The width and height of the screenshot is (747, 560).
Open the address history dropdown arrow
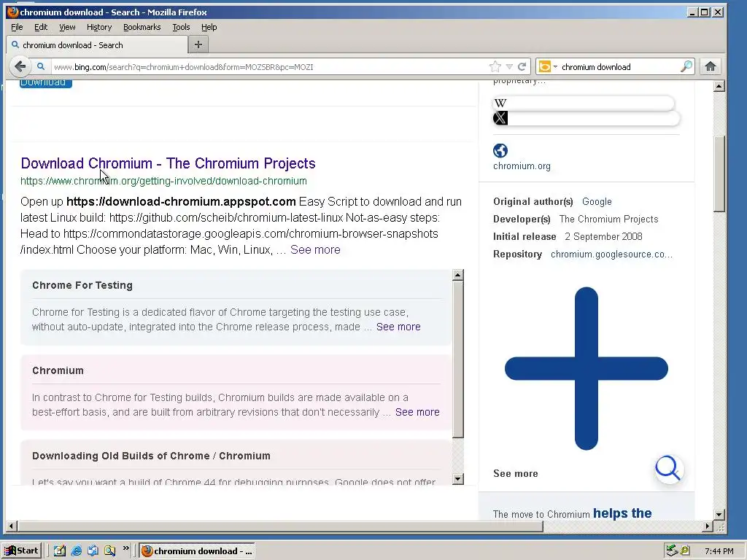[509, 66]
